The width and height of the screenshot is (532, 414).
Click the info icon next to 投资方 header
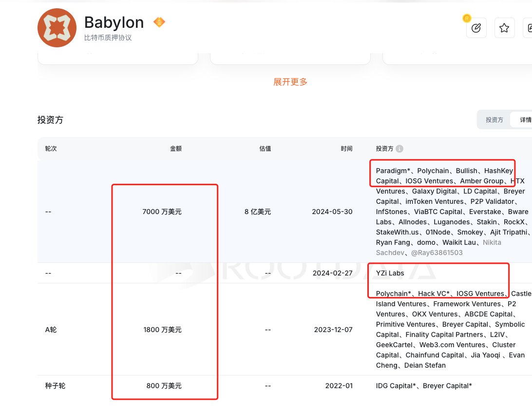click(399, 149)
